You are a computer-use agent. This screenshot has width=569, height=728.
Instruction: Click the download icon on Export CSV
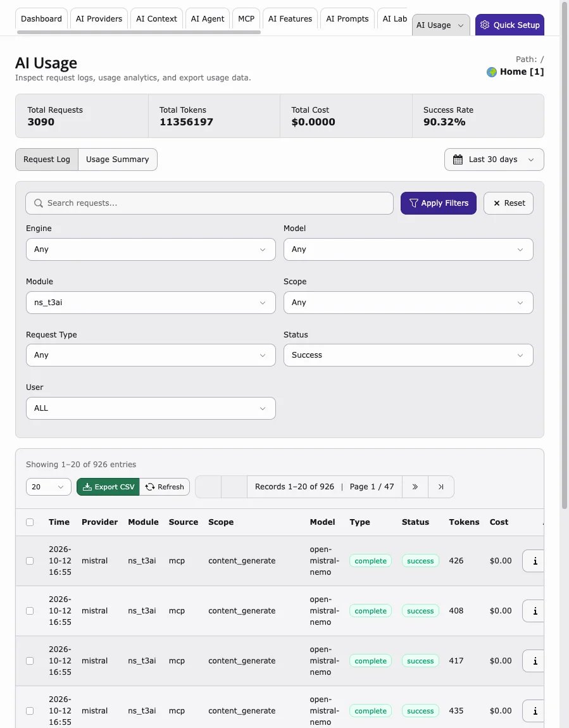tap(87, 487)
